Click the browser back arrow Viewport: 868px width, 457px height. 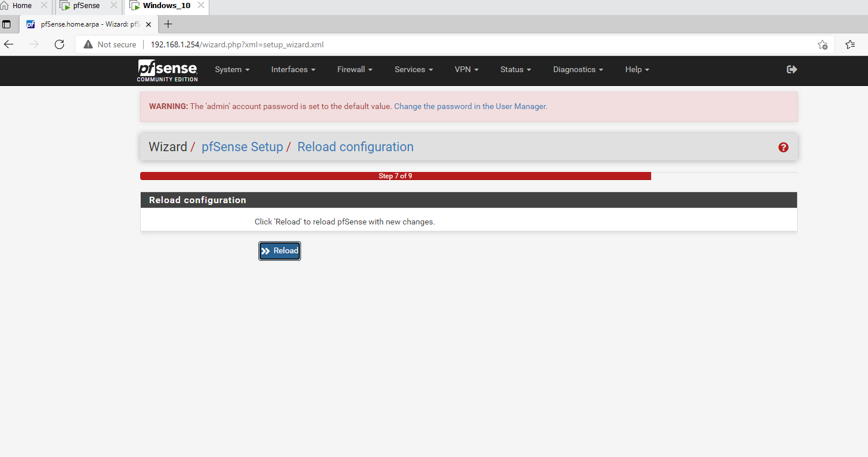[9, 44]
